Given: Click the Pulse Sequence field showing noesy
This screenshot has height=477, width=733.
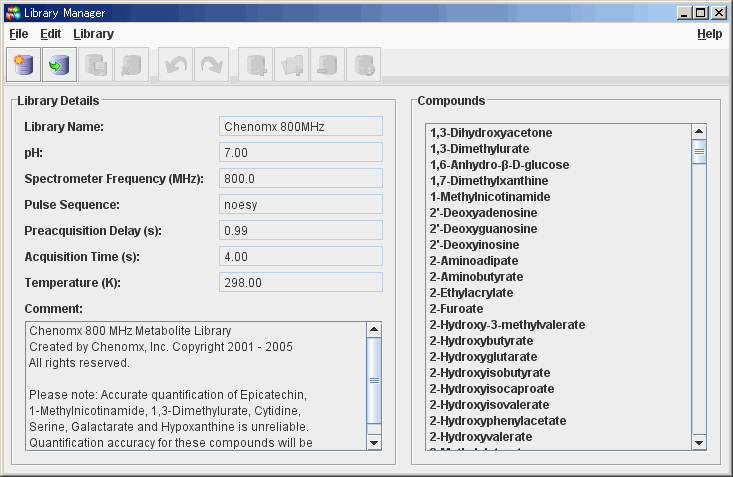Looking at the screenshot, I should pyautogui.click(x=301, y=204).
